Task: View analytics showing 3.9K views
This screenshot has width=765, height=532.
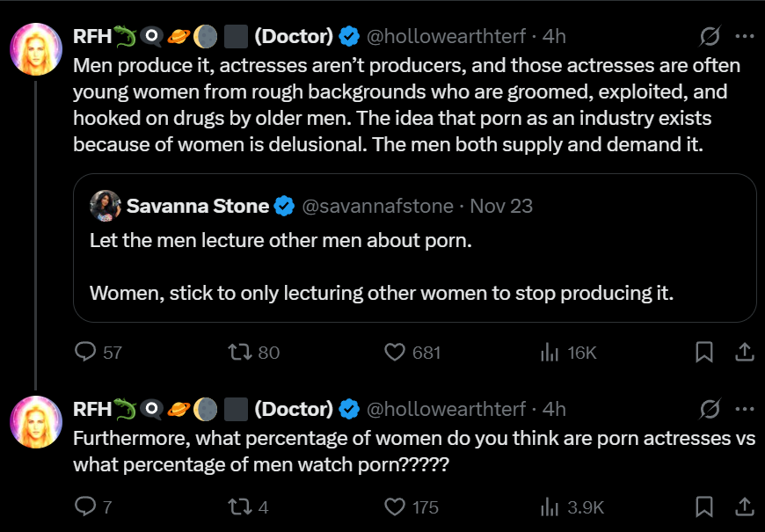Action: [550, 506]
